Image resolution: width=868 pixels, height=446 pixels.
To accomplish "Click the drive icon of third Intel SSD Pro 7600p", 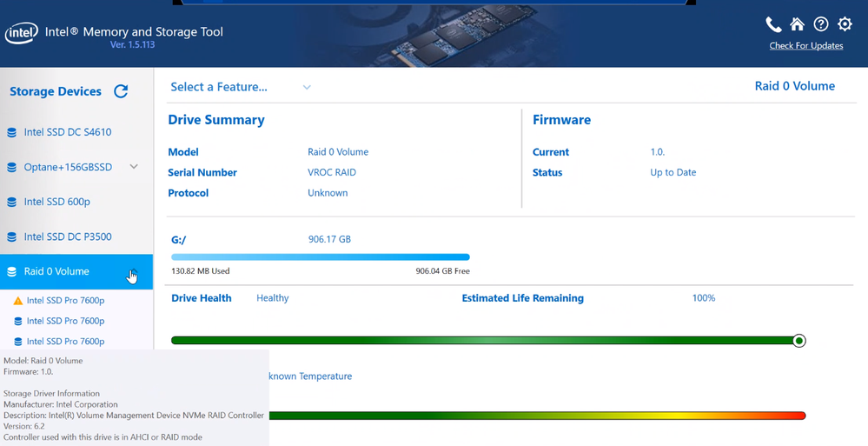I will coord(17,342).
